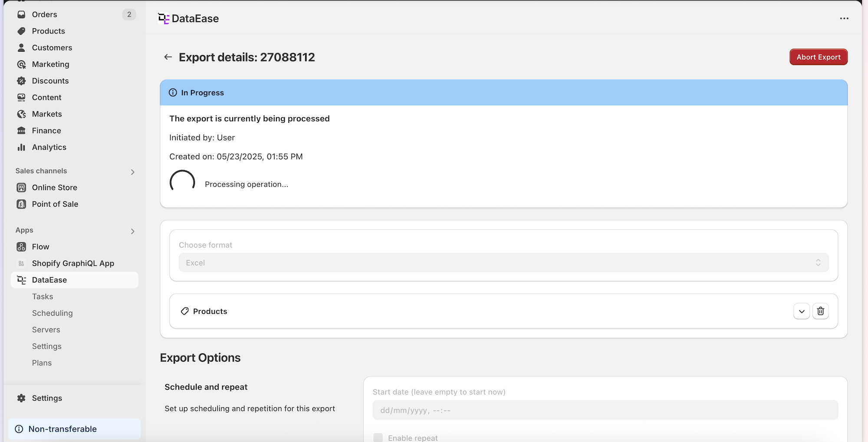The width and height of the screenshot is (868, 442).
Task: Toggle the Enable repeat checkbox
Action: click(x=378, y=437)
